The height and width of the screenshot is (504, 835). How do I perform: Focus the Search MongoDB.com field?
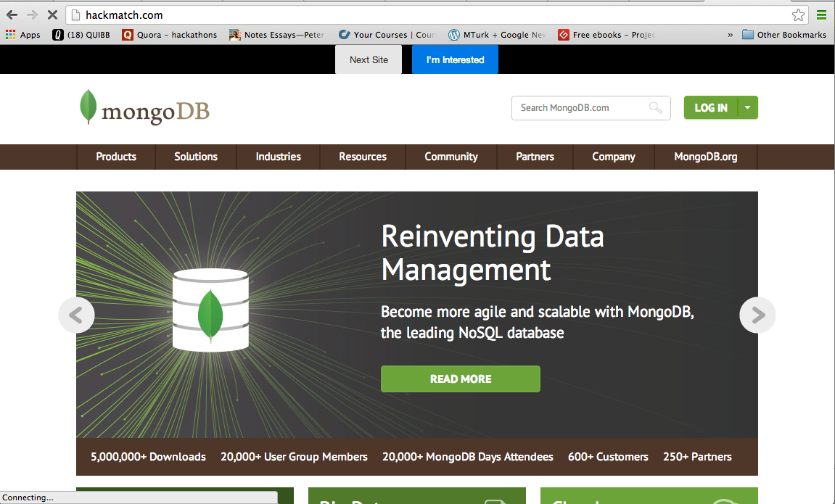pos(591,108)
